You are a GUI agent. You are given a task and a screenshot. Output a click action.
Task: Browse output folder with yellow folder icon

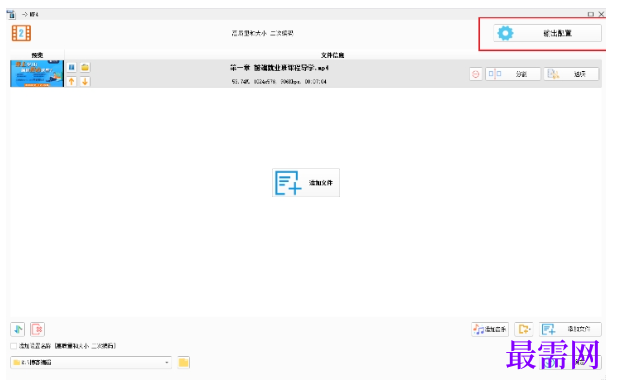click(x=184, y=362)
